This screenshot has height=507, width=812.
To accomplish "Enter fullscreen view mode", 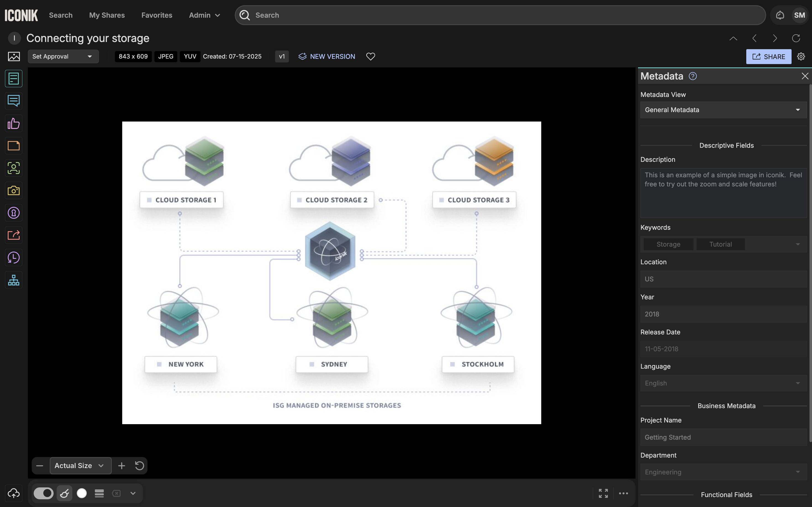I will (x=603, y=493).
